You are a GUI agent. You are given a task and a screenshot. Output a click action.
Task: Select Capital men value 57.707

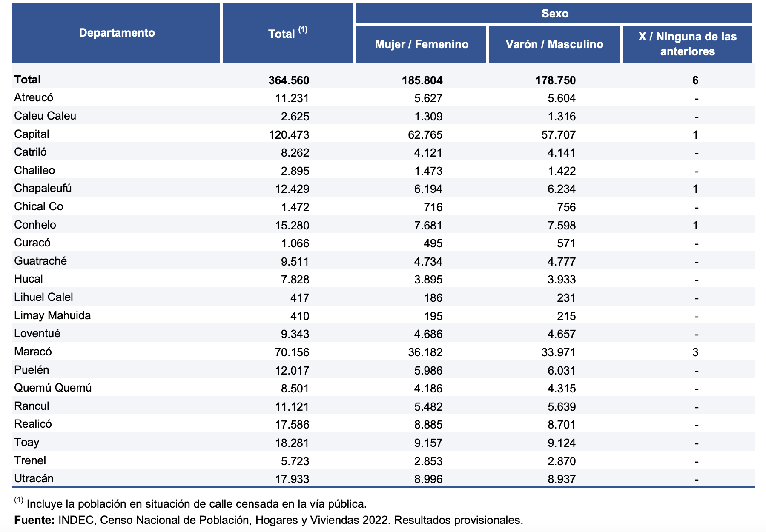point(558,135)
